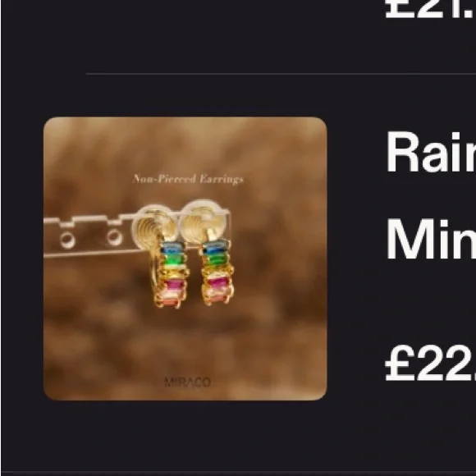Click pink gemstone on right earring
The height and width of the screenshot is (476, 476).
tap(217, 281)
